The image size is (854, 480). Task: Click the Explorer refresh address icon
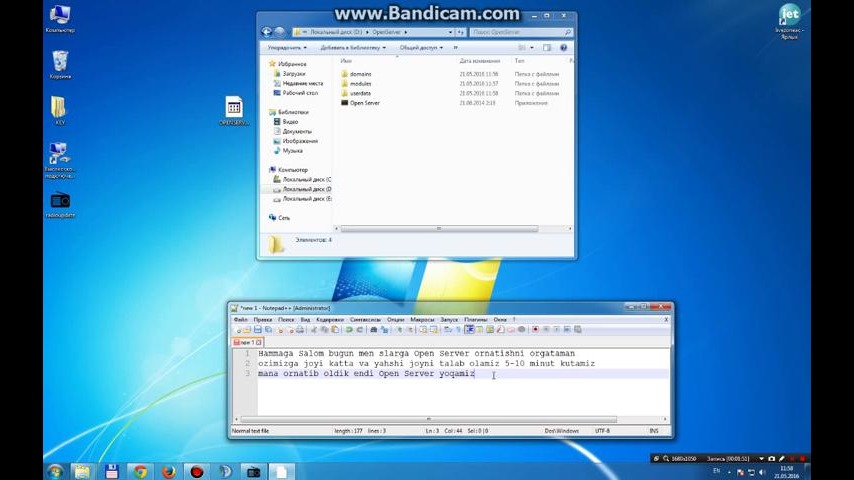pos(461,32)
